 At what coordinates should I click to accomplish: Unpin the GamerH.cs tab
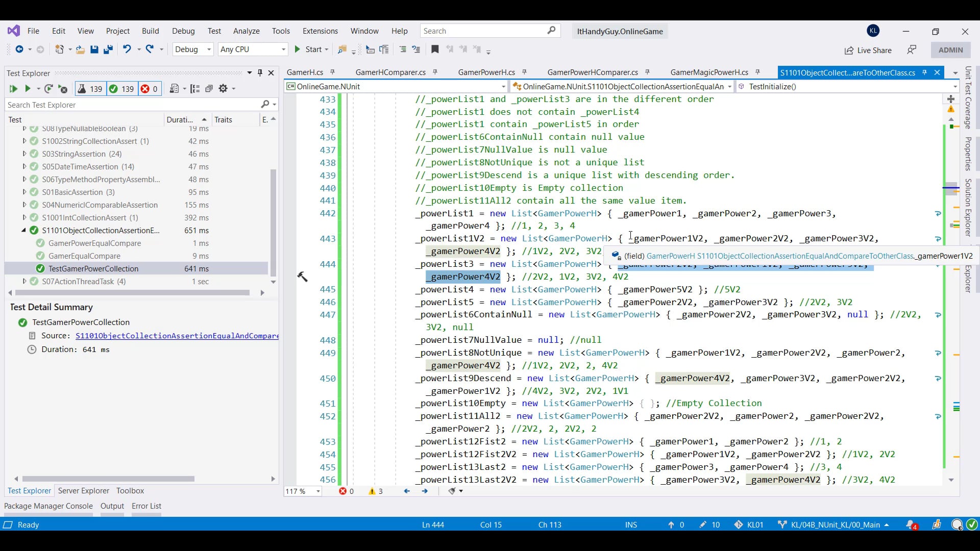coord(333,72)
